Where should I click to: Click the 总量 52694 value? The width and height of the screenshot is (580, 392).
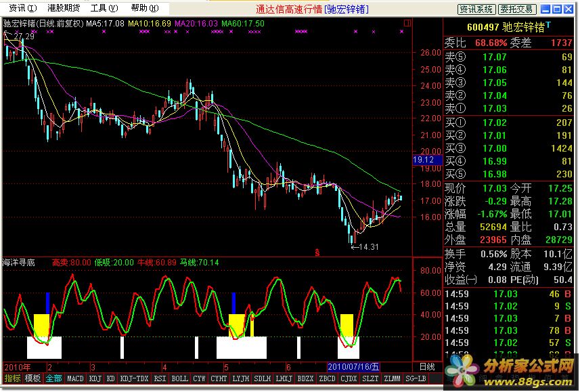point(493,227)
